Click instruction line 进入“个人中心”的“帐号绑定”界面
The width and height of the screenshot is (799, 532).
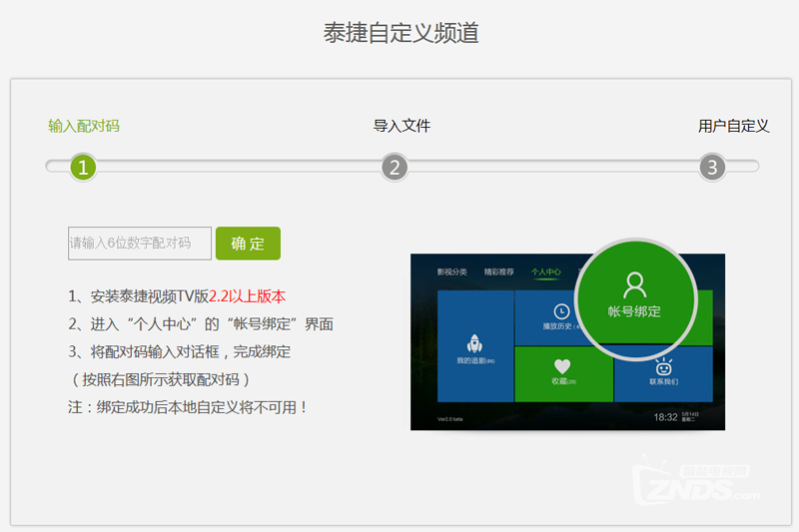tap(201, 324)
